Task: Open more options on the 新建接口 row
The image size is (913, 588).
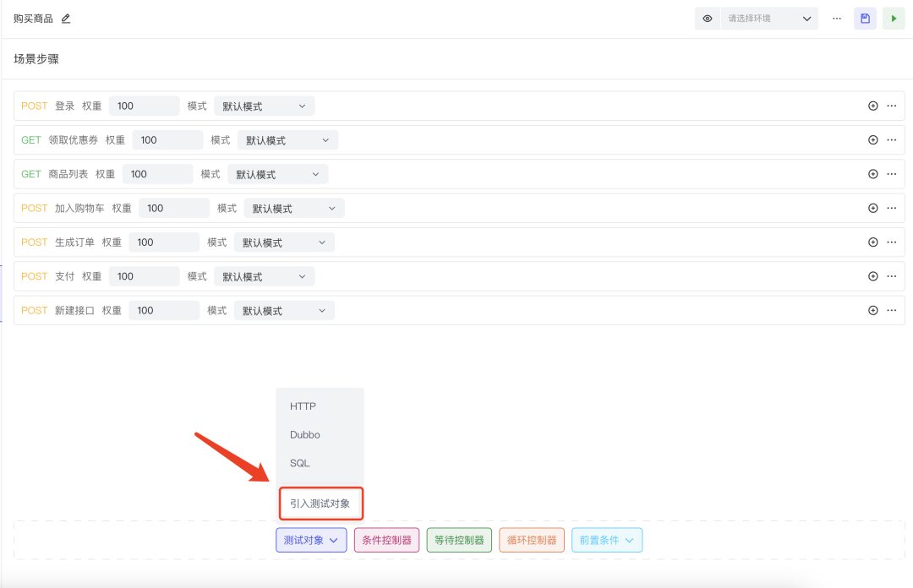Action: coord(892,310)
